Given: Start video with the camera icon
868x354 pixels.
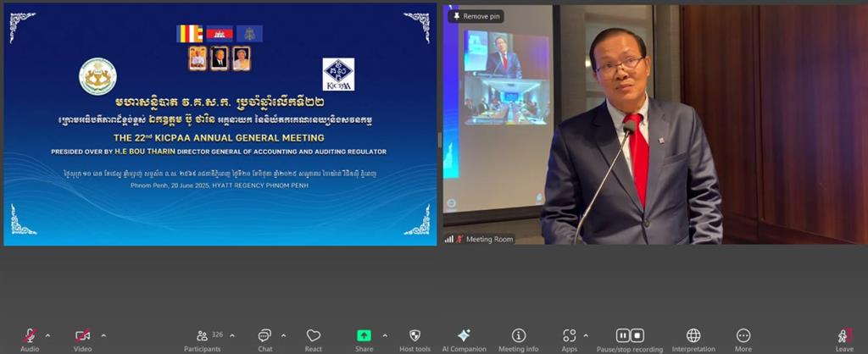Looking at the screenshot, I should coord(82,335).
